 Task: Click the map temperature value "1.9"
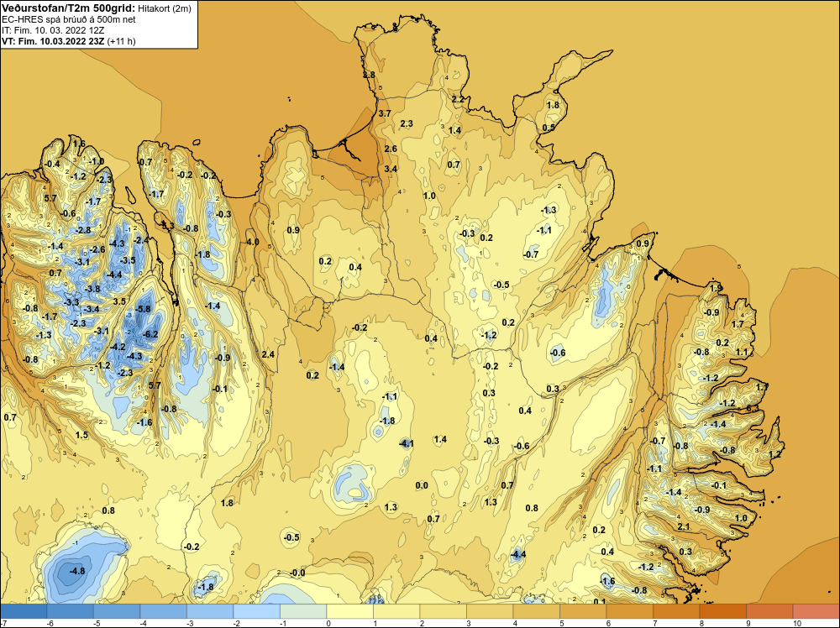coord(716,289)
